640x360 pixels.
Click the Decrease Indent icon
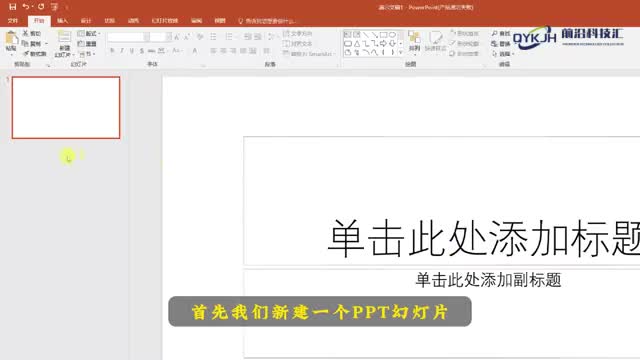(247, 37)
